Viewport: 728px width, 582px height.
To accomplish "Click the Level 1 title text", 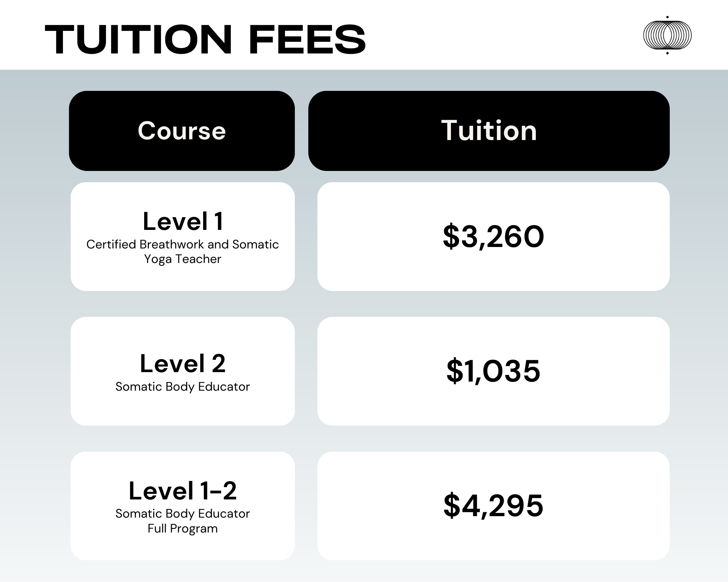I will (183, 221).
